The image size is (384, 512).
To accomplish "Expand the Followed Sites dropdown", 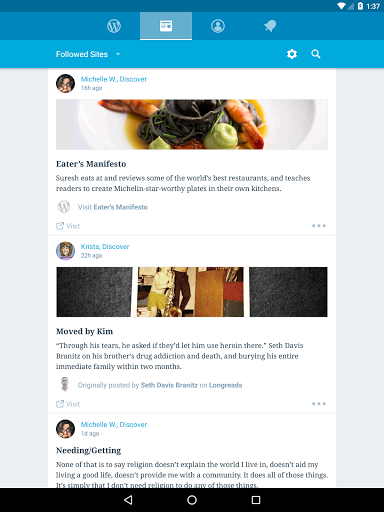I will (88, 54).
